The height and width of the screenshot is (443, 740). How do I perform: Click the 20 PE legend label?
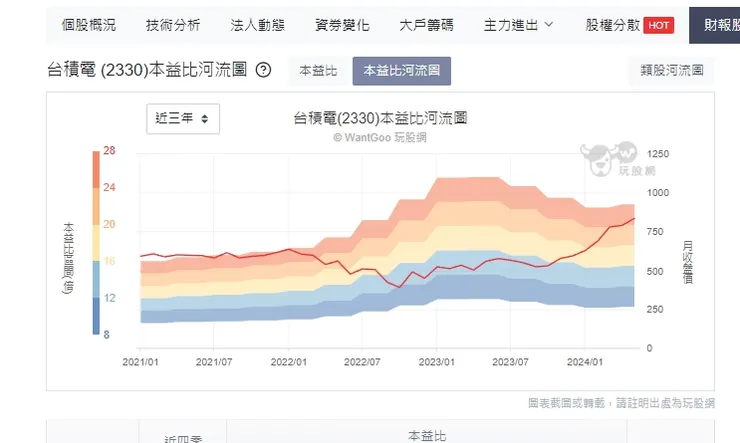pyautogui.click(x=109, y=224)
